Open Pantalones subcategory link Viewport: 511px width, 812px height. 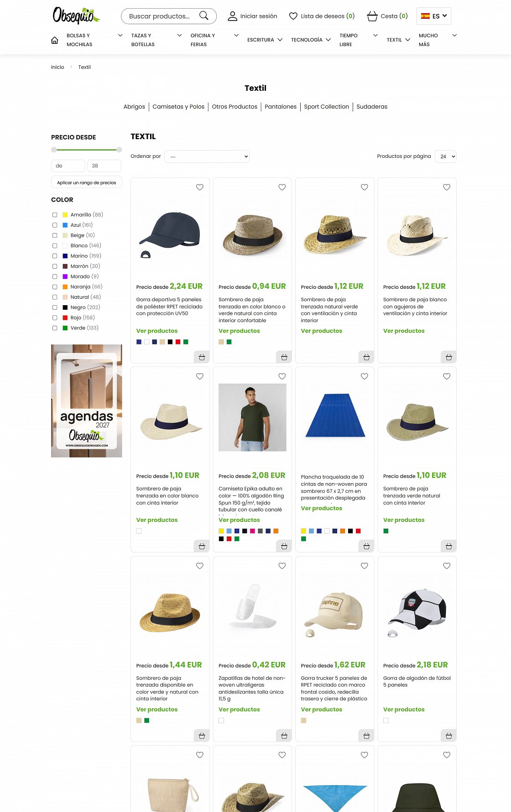281,107
